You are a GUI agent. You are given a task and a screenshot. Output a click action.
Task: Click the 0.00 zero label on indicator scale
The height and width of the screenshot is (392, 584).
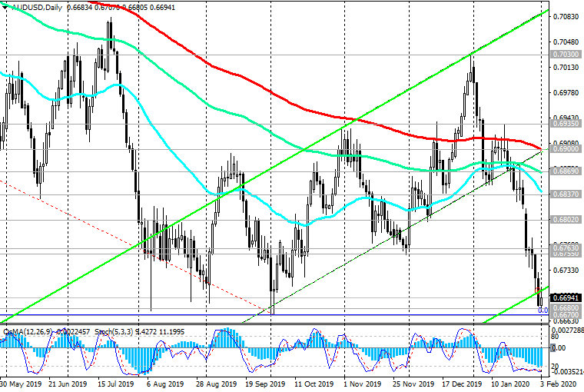tap(559, 348)
